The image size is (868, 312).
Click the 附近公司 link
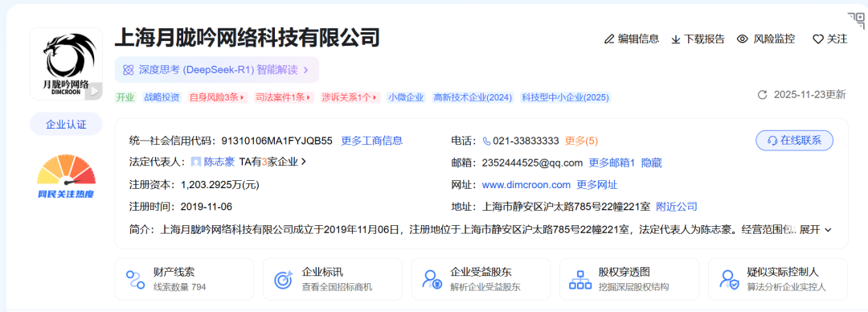(677, 207)
